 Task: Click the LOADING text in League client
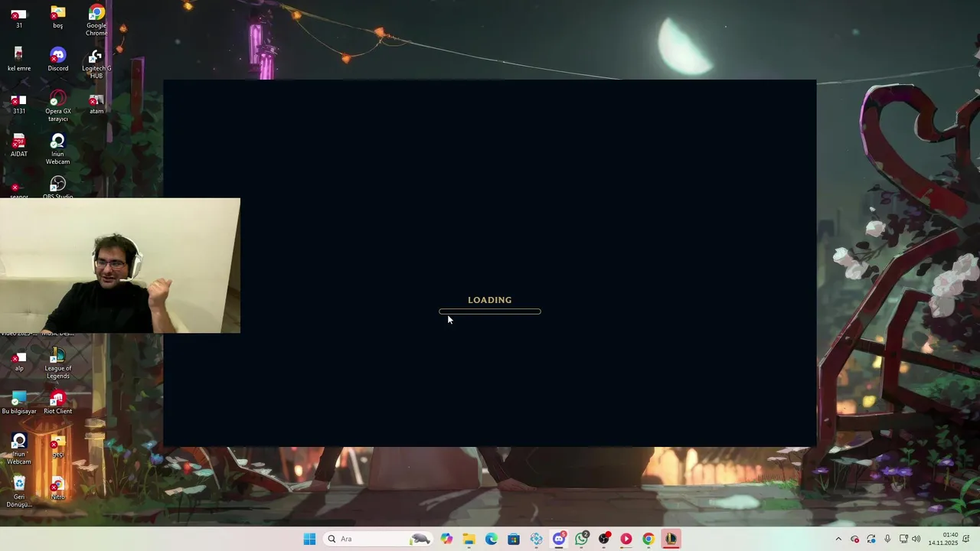(490, 300)
